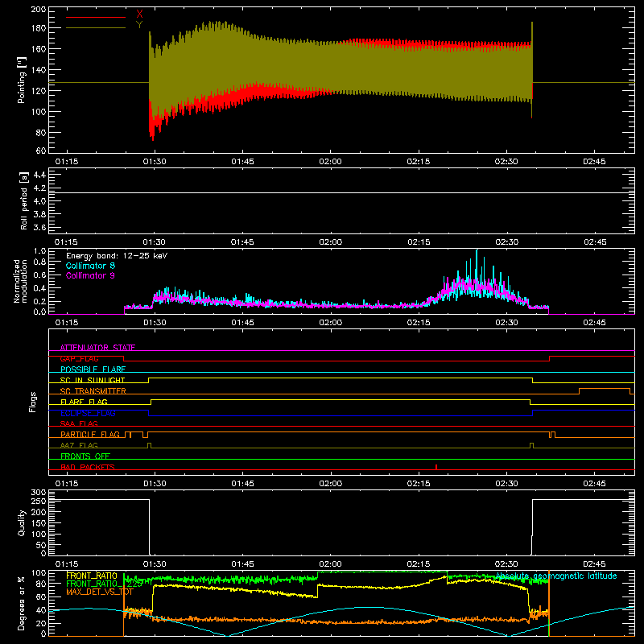Click the 'Quality' y-axis title
The image size is (644, 644).
22,522
